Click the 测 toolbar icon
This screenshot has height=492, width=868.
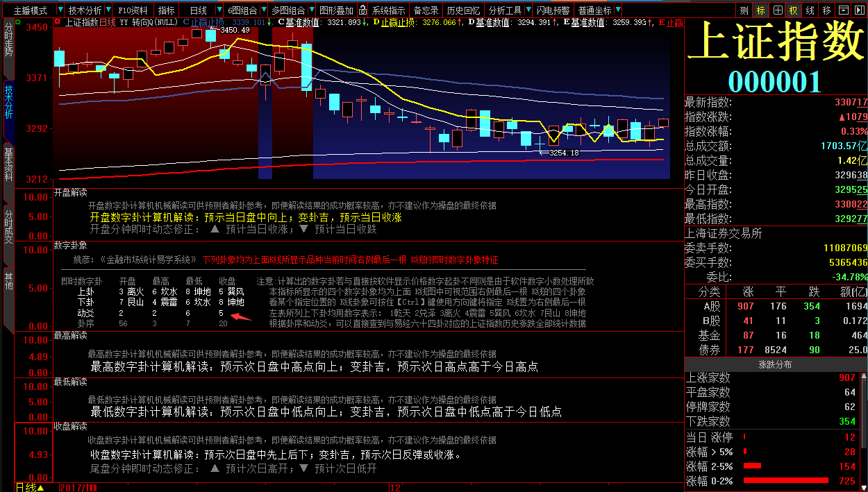coord(744,10)
